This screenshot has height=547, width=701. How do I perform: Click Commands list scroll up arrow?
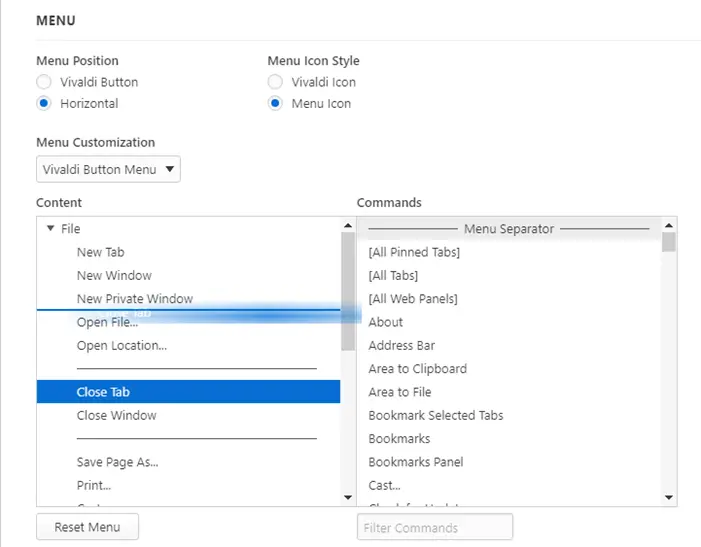point(669,226)
